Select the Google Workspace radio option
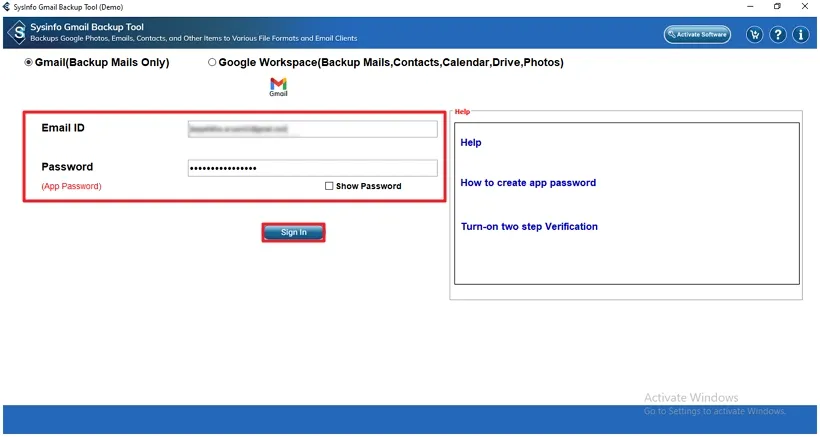The image size is (820, 437). click(212, 63)
